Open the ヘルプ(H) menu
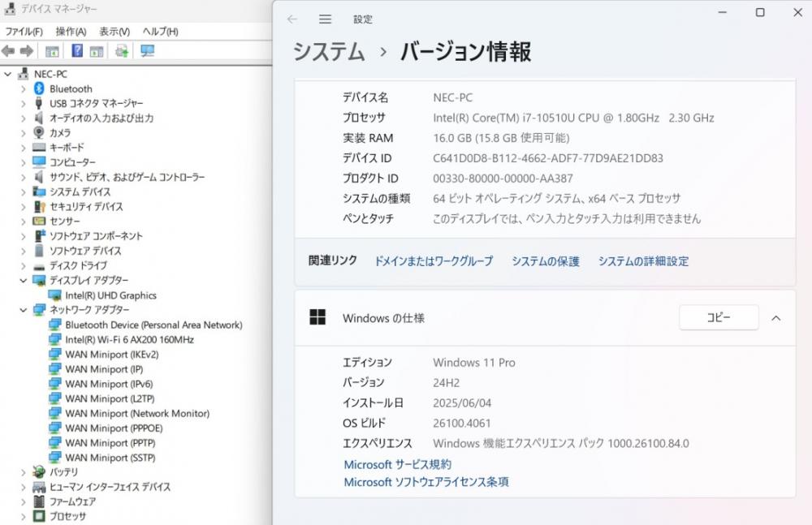 [x=161, y=32]
